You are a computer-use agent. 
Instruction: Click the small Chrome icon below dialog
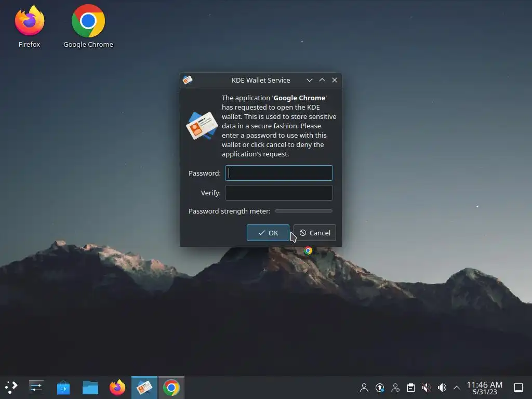[x=308, y=251]
